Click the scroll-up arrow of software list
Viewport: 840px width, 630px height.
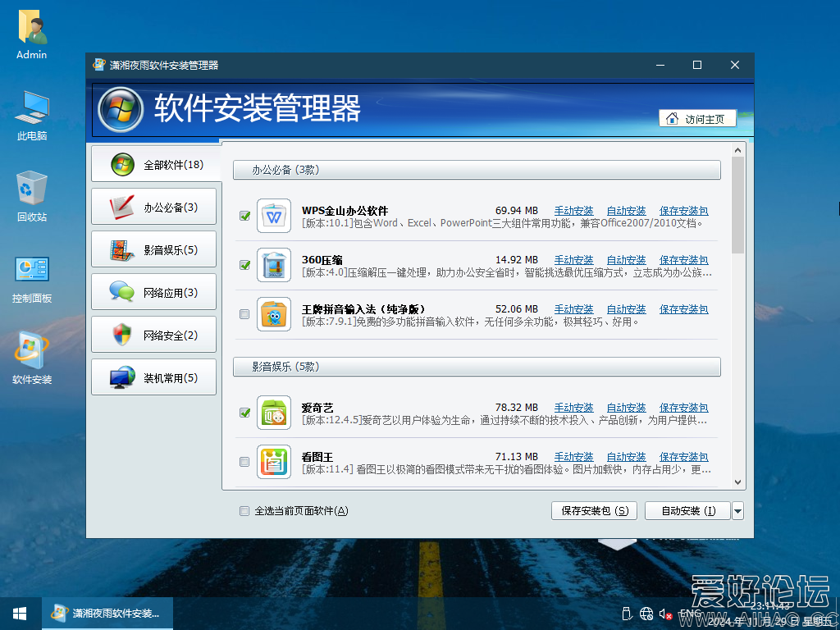coord(737,151)
